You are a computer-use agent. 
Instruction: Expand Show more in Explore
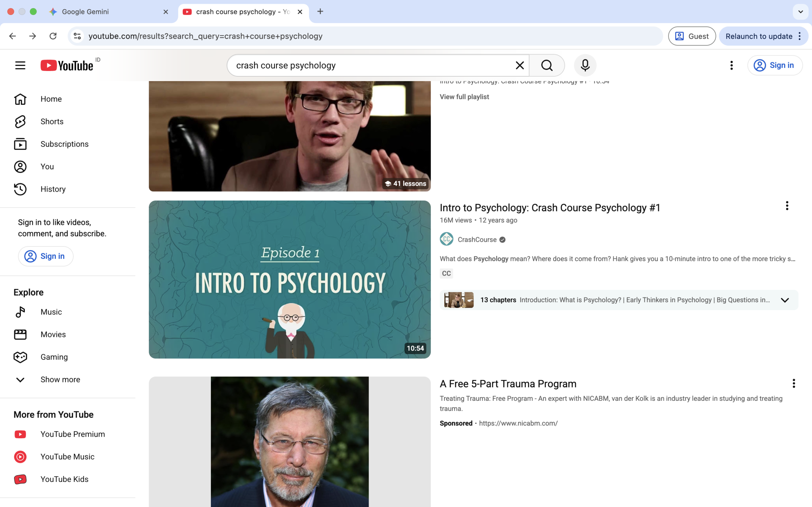tap(60, 380)
